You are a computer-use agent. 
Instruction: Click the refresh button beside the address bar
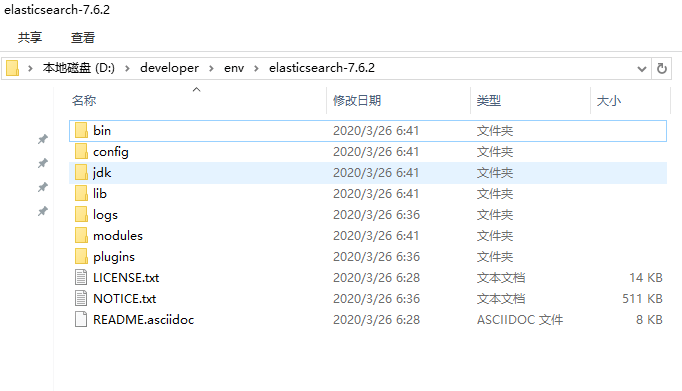[x=662, y=68]
